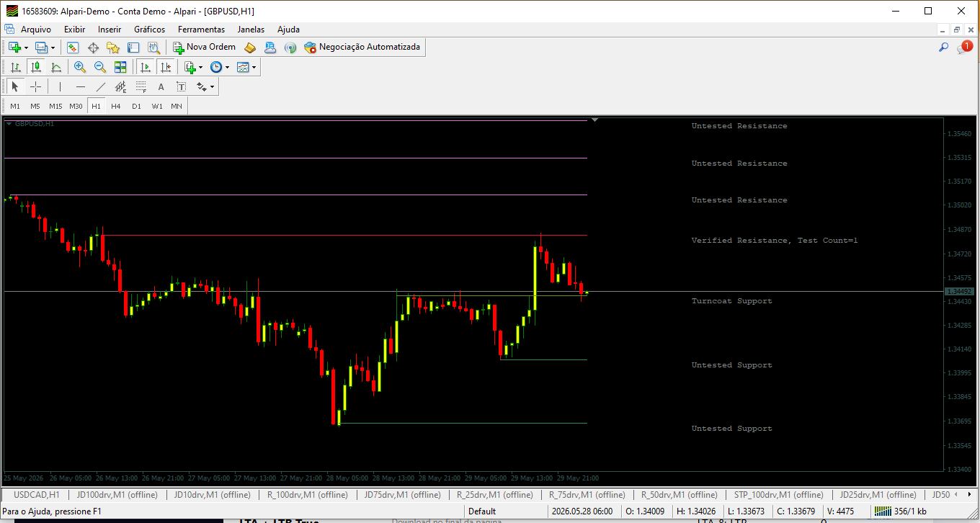Image resolution: width=980 pixels, height=523 pixels.
Task: Expand the profiles dropdown arrow
Action: (x=53, y=48)
